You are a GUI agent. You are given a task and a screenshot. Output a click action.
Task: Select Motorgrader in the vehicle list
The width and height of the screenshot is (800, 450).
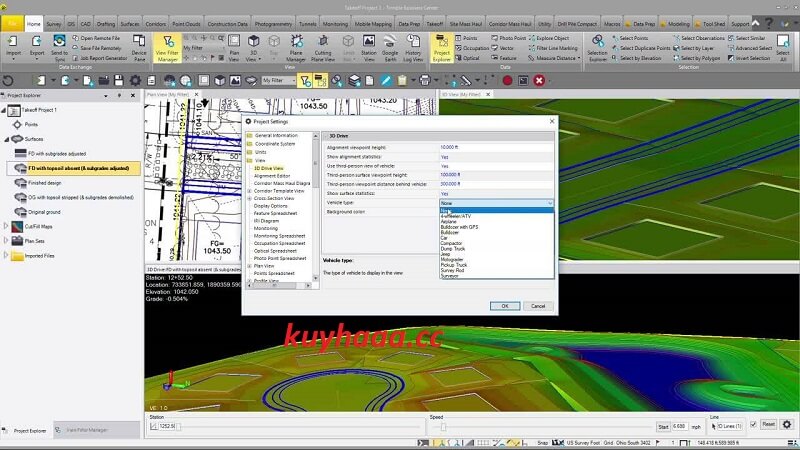click(x=452, y=260)
